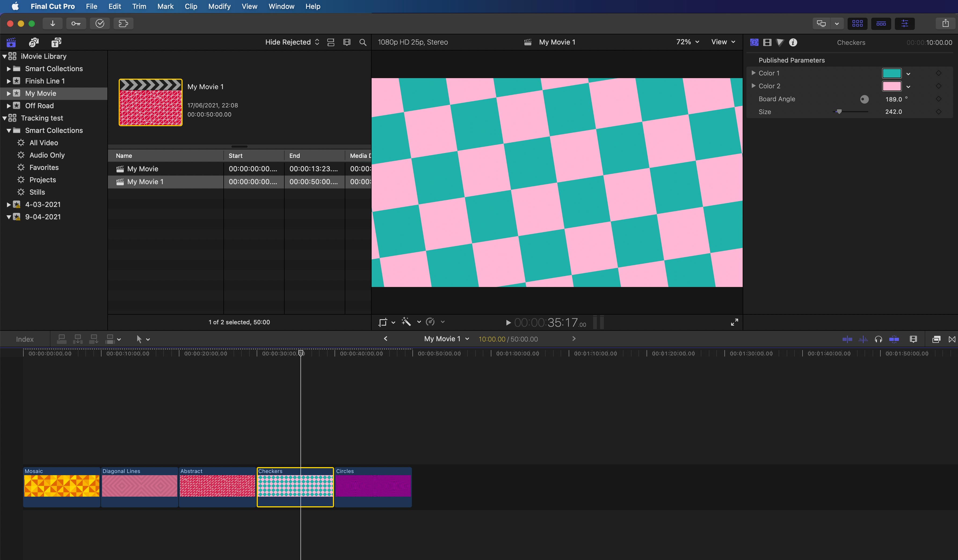Image resolution: width=958 pixels, height=560 pixels.
Task: Click the Size slider handle
Action: pyautogui.click(x=839, y=111)
